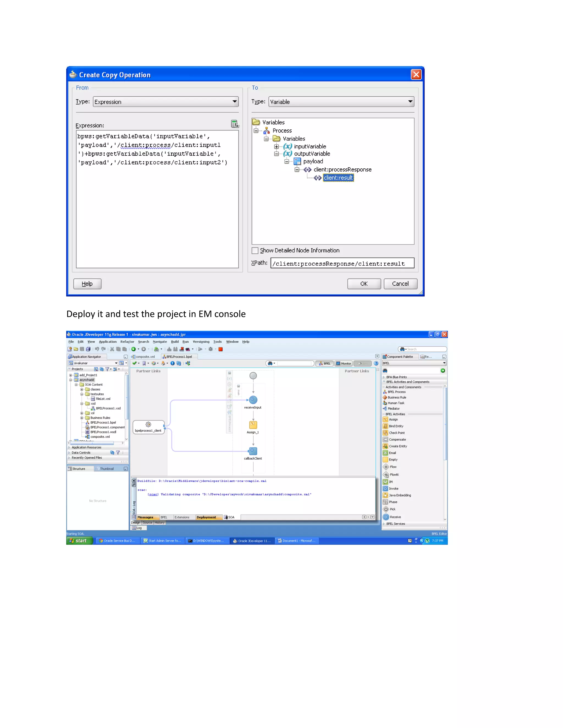Select BPELProcess1.xsd in the navigator tree
The image size is (563, 728).
tap(108, 408)
